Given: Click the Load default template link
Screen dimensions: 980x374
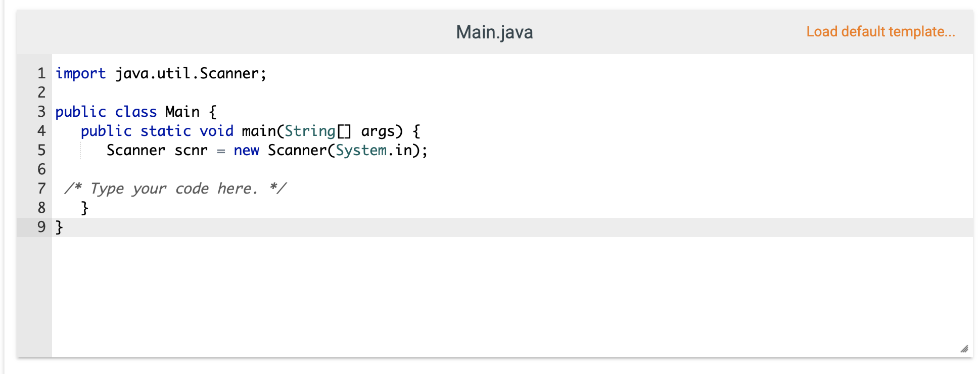Looking at the screenshot, I should coord(880,31).
